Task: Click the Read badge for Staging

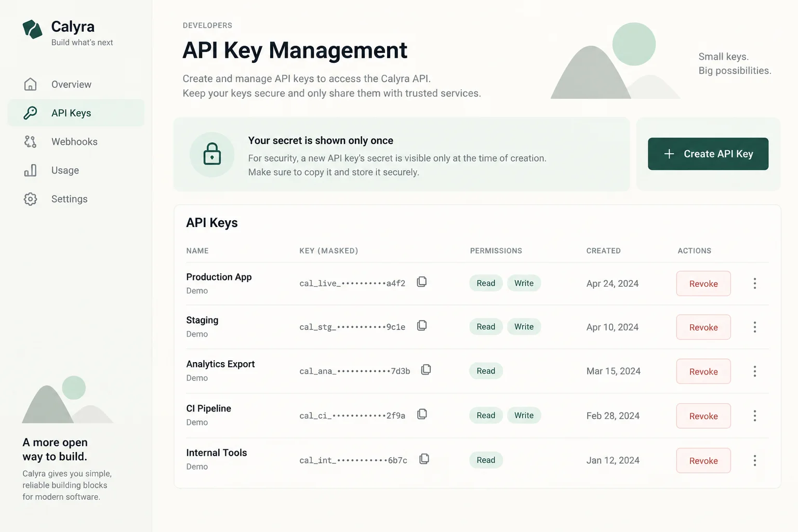Action: [x=486, y=327]
